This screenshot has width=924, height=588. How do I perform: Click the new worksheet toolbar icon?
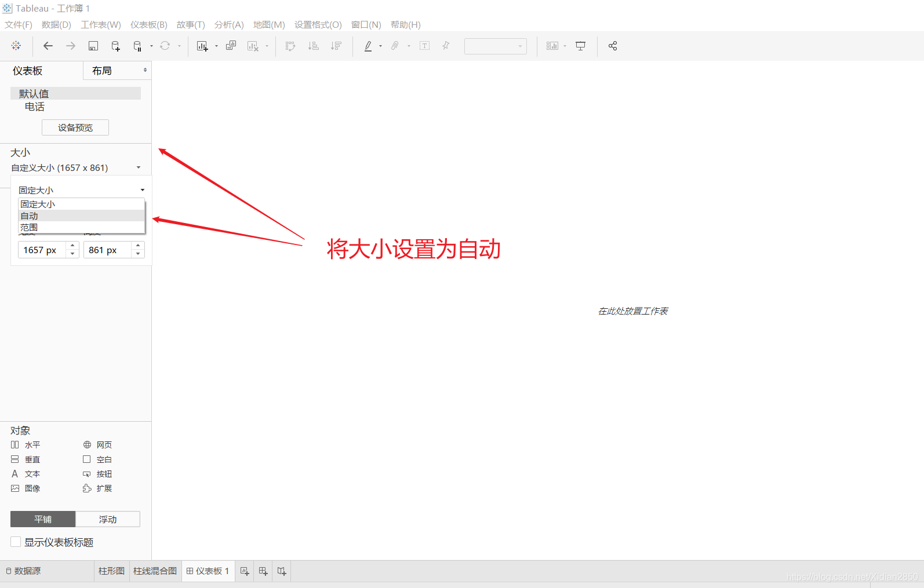click(x=202, y=46)
